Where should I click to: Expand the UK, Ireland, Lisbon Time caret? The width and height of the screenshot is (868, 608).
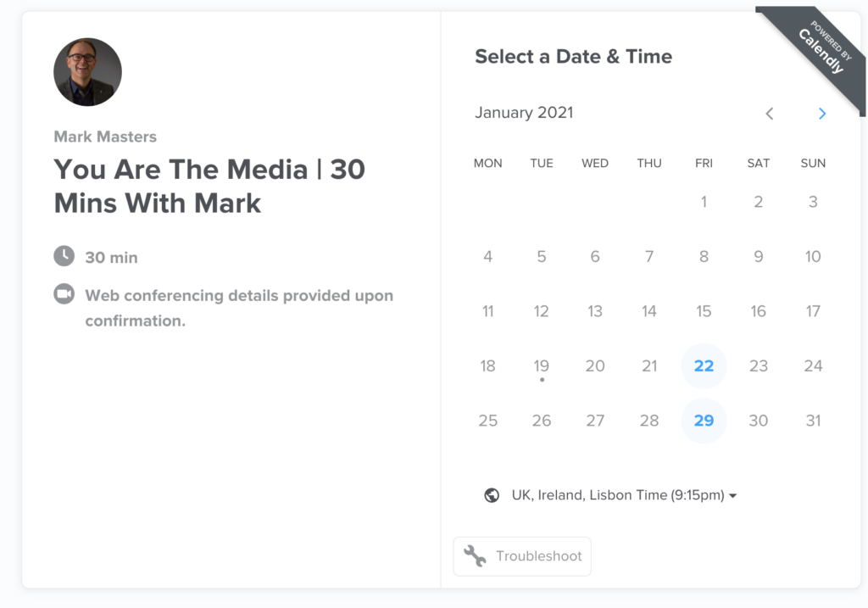733,495
